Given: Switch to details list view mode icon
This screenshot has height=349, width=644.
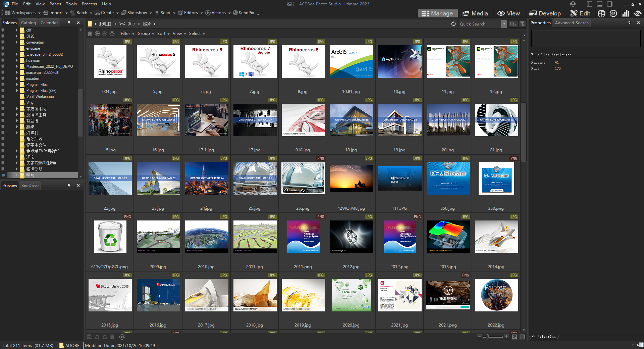Looking at the screenshot, I should (x=522, y=337).
